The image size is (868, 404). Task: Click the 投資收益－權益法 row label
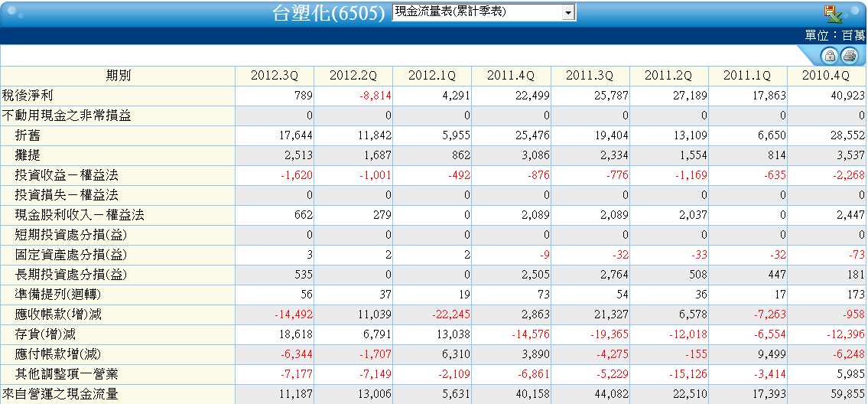point(67,176)
